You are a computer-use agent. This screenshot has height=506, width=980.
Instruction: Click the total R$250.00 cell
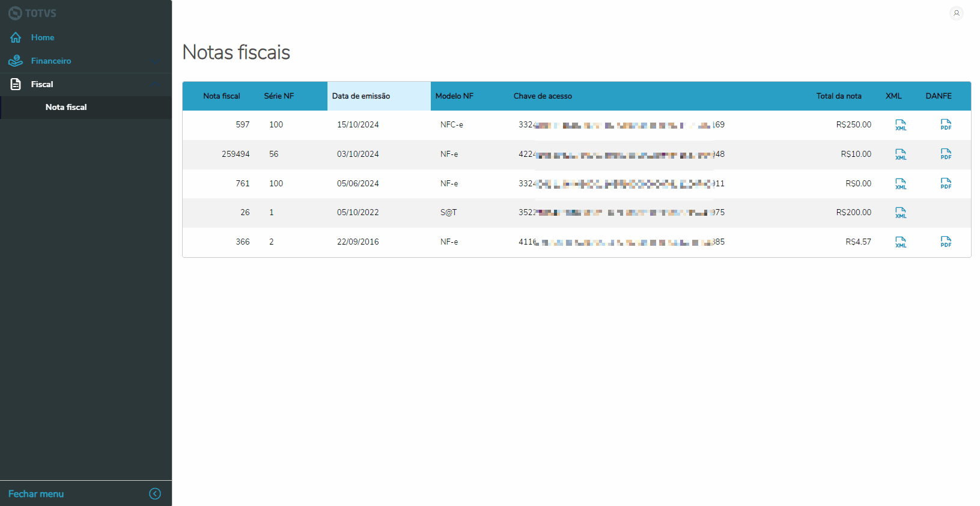(x=854, y=125)
